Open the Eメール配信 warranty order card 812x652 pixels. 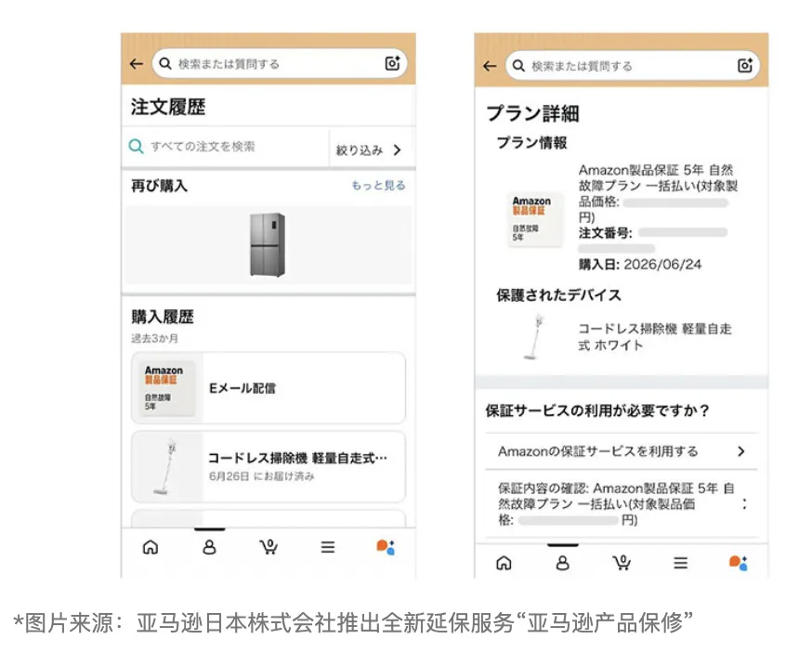coord(268,388)
